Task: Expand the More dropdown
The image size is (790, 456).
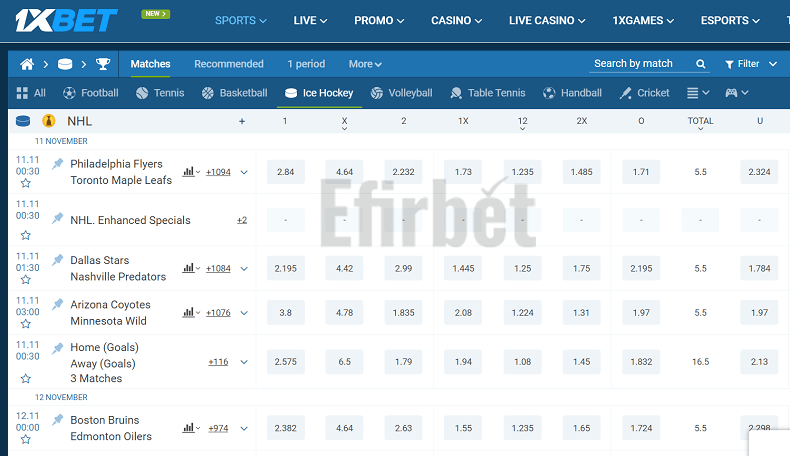Action: click(365, 64)
